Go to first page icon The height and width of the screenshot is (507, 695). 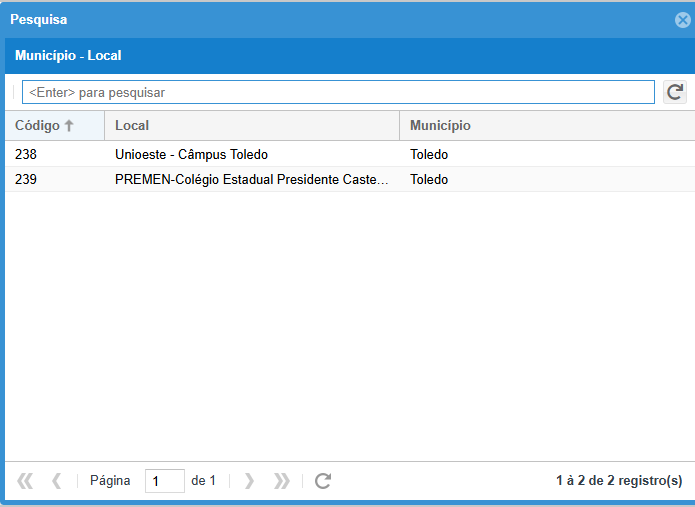25,481
